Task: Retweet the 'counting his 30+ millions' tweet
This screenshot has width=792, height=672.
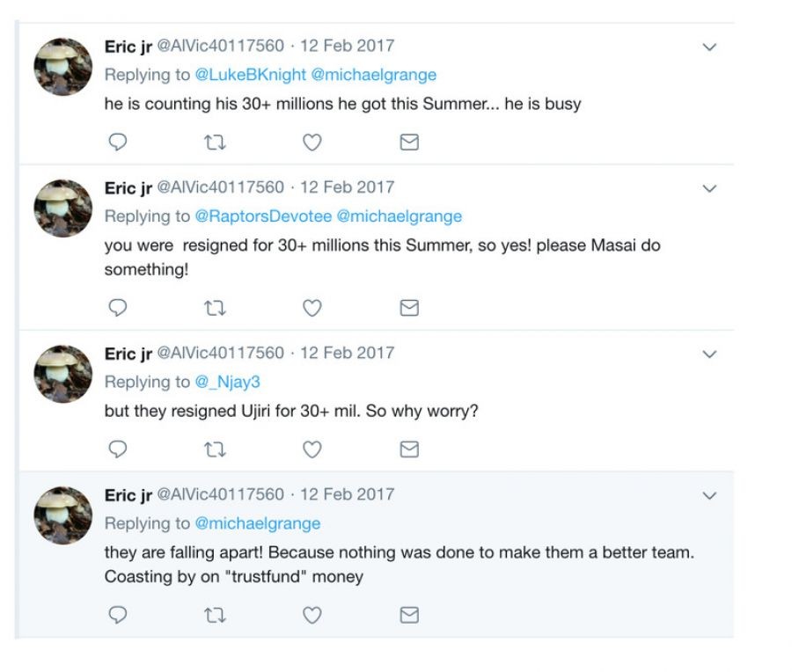Action: 215,142
